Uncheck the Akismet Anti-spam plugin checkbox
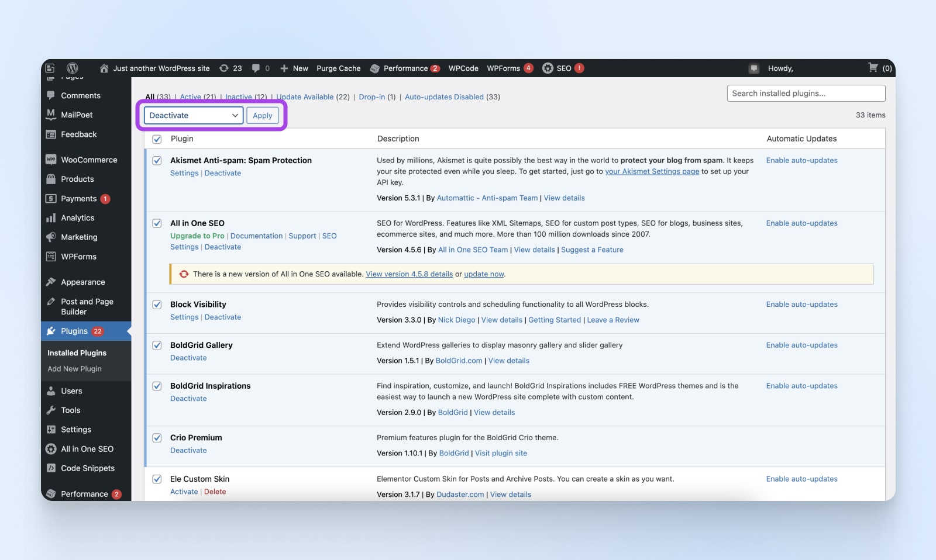This screenshot has width=936, height=560. coord(157,161)
